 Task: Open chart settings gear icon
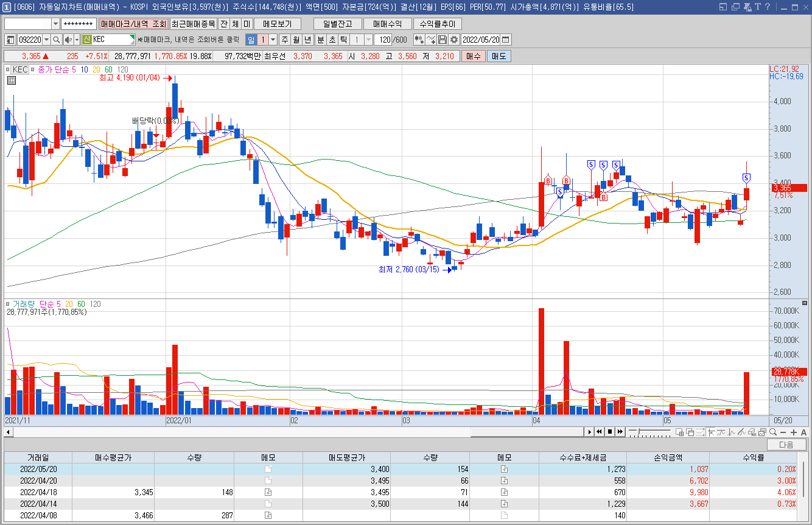tap(453, 40)
